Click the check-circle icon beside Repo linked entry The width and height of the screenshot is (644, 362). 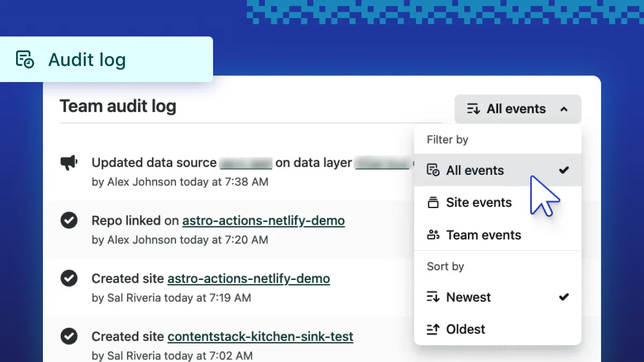(x=69, y=220)
